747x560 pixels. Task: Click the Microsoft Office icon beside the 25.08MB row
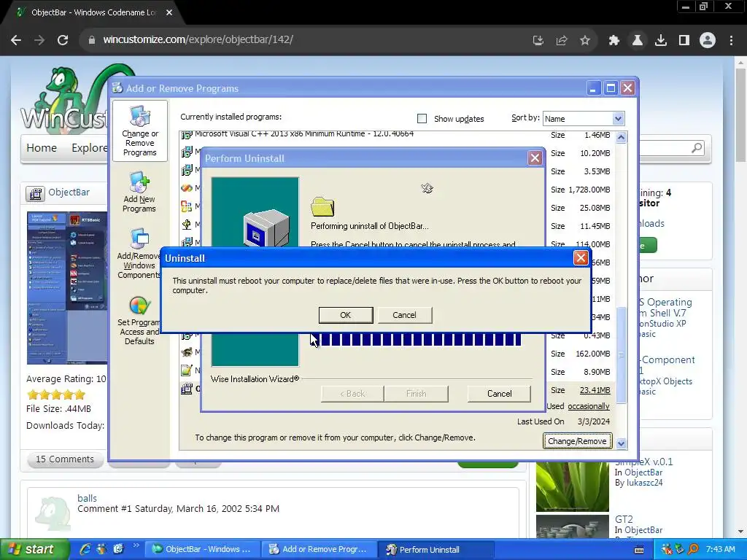[x=187, y=206]
